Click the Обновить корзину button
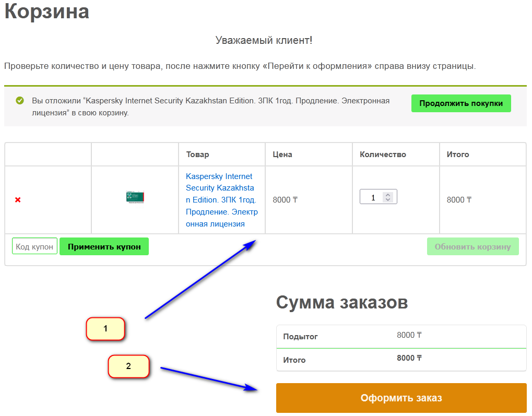This screenshot has width=532, height=416. 472,246
